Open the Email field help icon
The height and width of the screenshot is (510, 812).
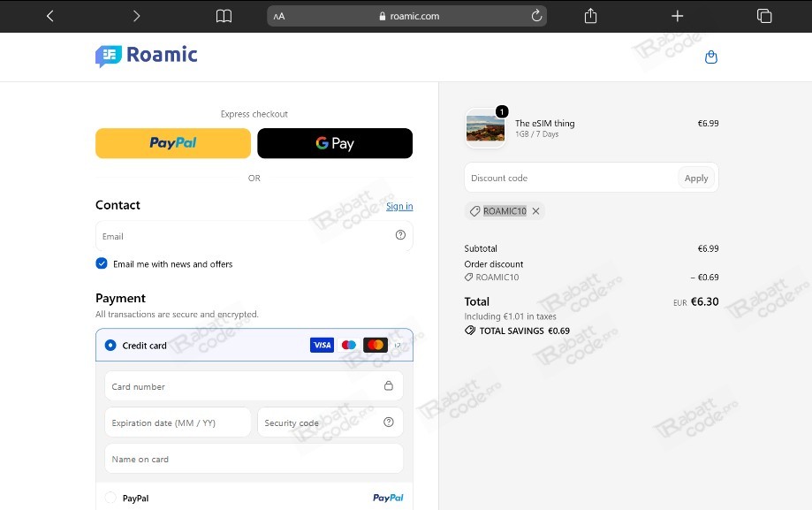point(400,235)
